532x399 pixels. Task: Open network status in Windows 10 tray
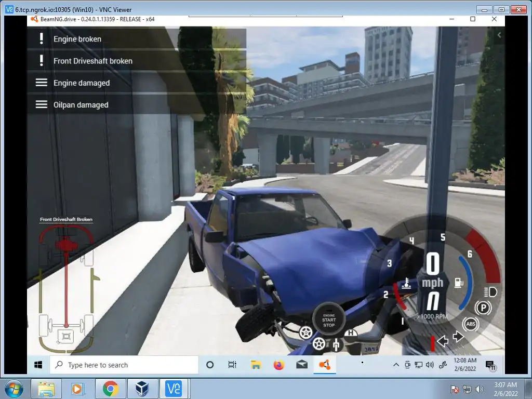coord(419,365)
